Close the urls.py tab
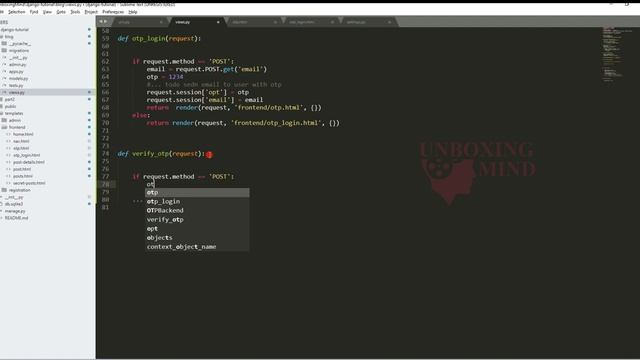The width and height of the screenshot is (640, 360). click(x=161, y=22)
